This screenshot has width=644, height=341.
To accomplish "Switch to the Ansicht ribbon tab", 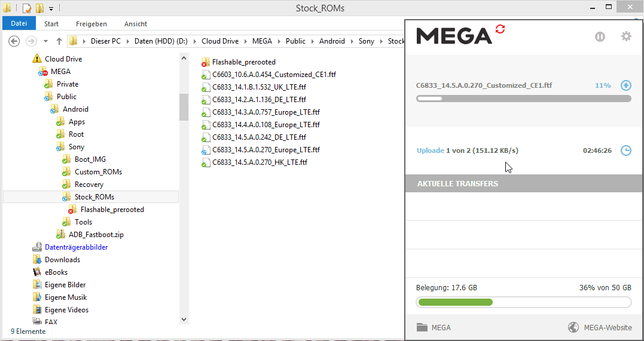I will click(x=136, y=24).
